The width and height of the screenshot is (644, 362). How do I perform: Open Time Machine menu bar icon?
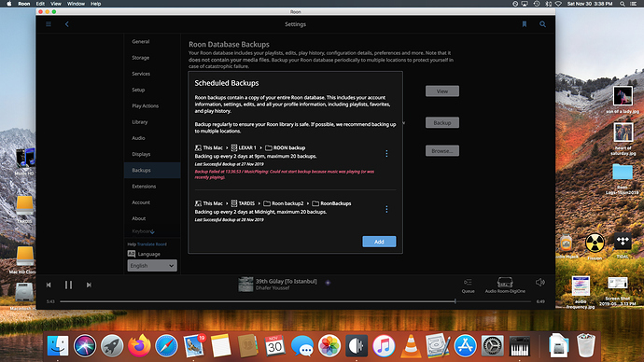tap(537, 4)
